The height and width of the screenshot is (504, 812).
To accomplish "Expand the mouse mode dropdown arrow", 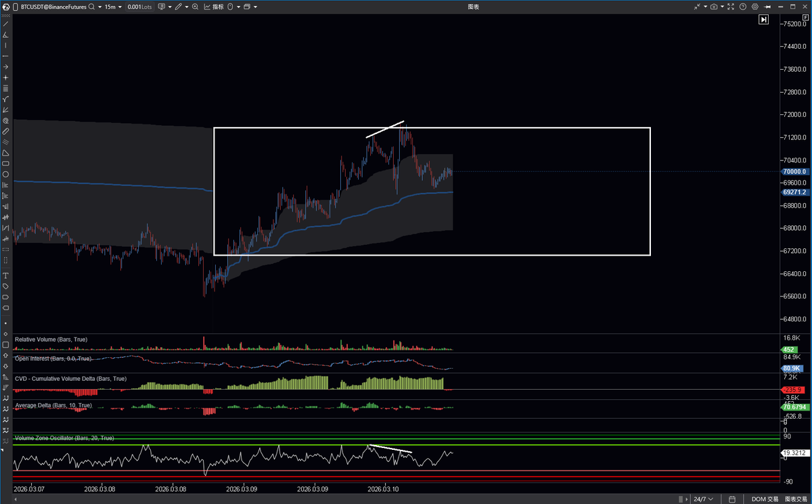I will (238, 7).
